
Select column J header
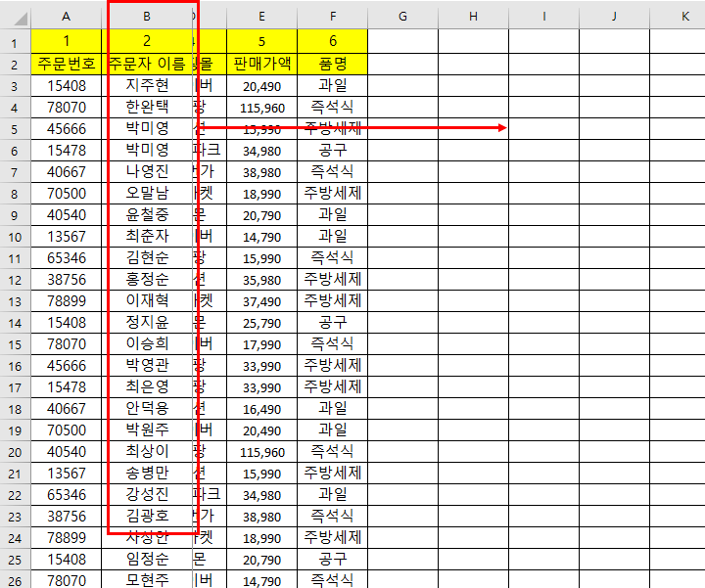tap(614, 17)
